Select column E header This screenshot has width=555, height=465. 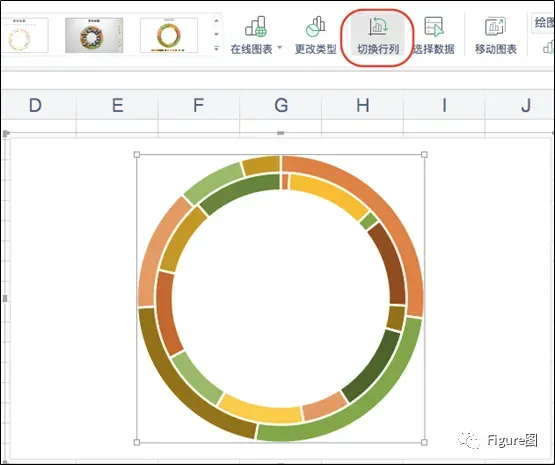[117, 105]
